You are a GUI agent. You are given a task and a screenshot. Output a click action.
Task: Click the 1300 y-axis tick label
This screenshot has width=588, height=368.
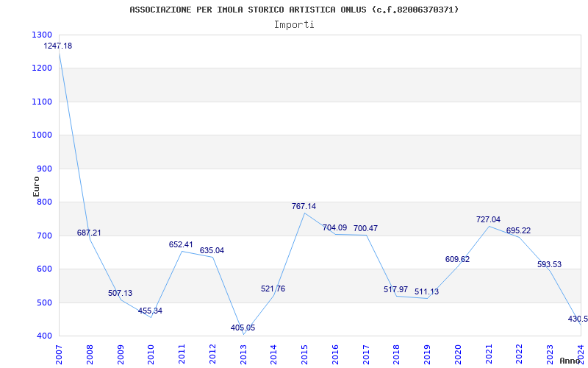tap(42, 35)
